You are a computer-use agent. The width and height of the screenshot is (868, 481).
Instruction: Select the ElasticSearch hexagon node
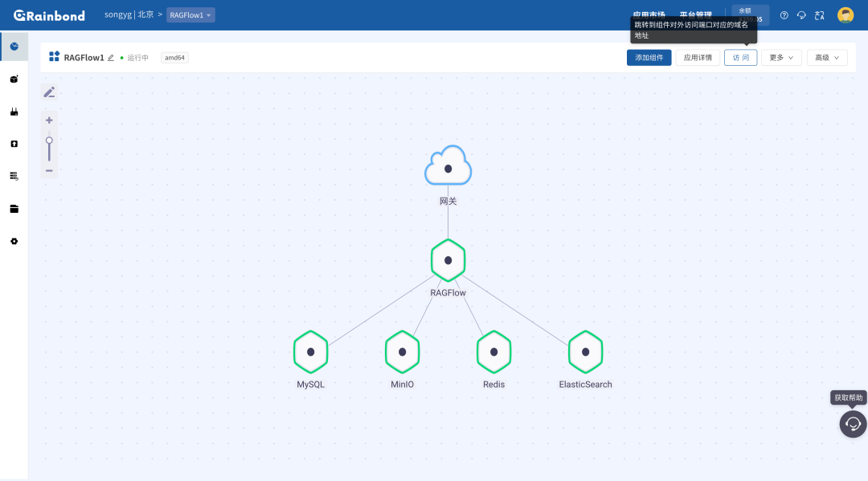[586, 353]
